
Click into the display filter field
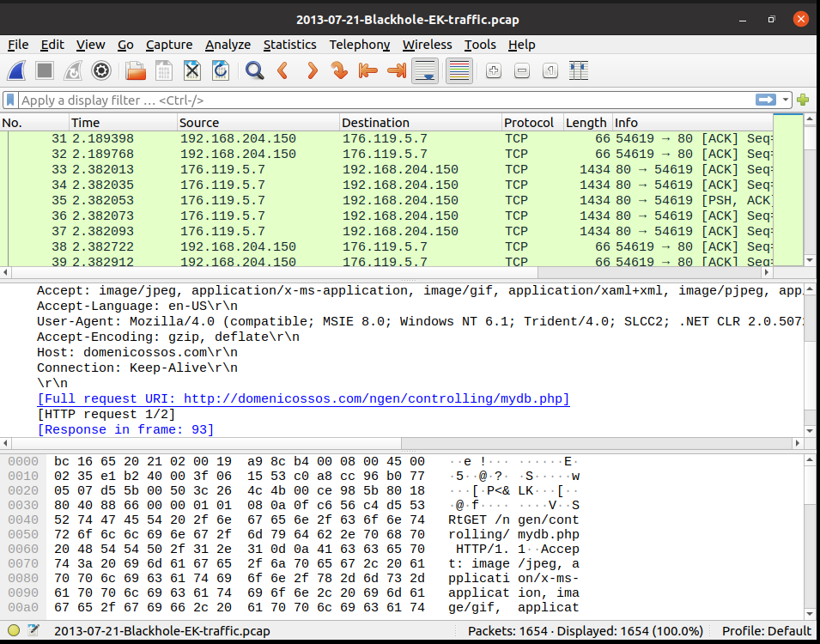(x=385, y=100)
